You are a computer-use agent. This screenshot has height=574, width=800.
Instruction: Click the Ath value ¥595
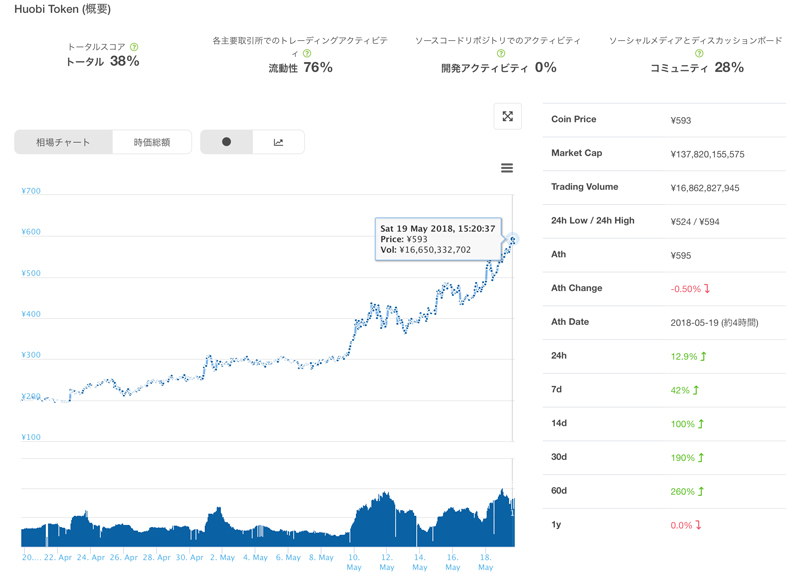click(681, 255)
